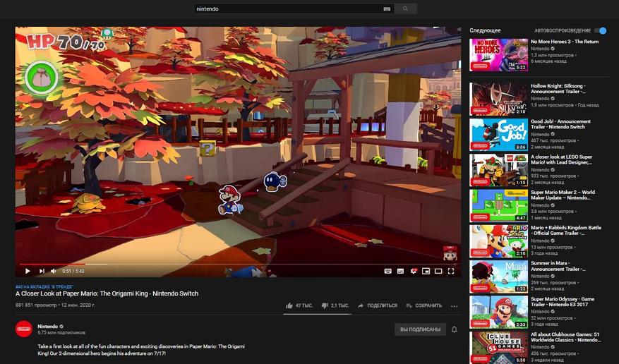Open Clubhouse Games 51 Classics thumbnail
The image size is (619, 364).
pos(498,348)
